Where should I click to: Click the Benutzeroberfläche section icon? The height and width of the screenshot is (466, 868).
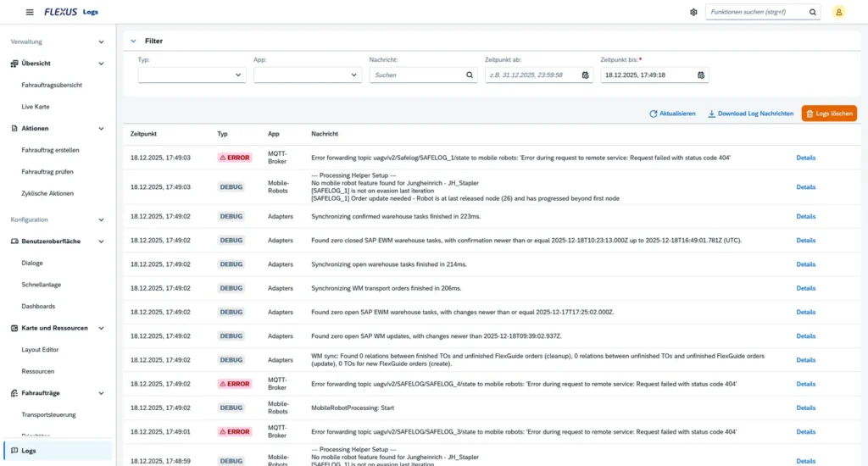pyautogui.click(x=14, y=241)
